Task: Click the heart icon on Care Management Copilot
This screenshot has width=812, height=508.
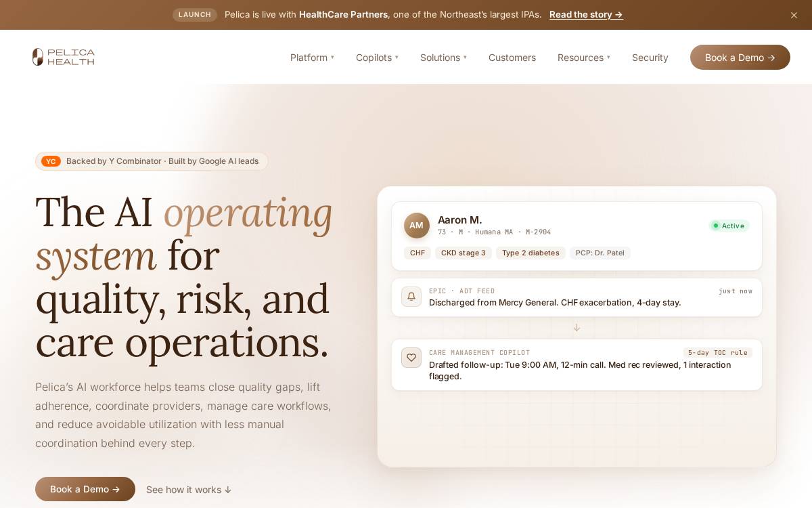Action: 411,358
